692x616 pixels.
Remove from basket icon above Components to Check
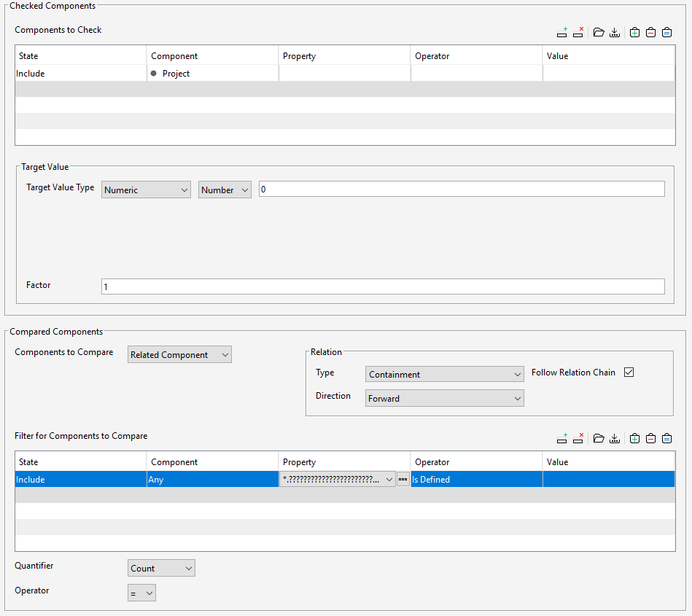tap(650, 32)
